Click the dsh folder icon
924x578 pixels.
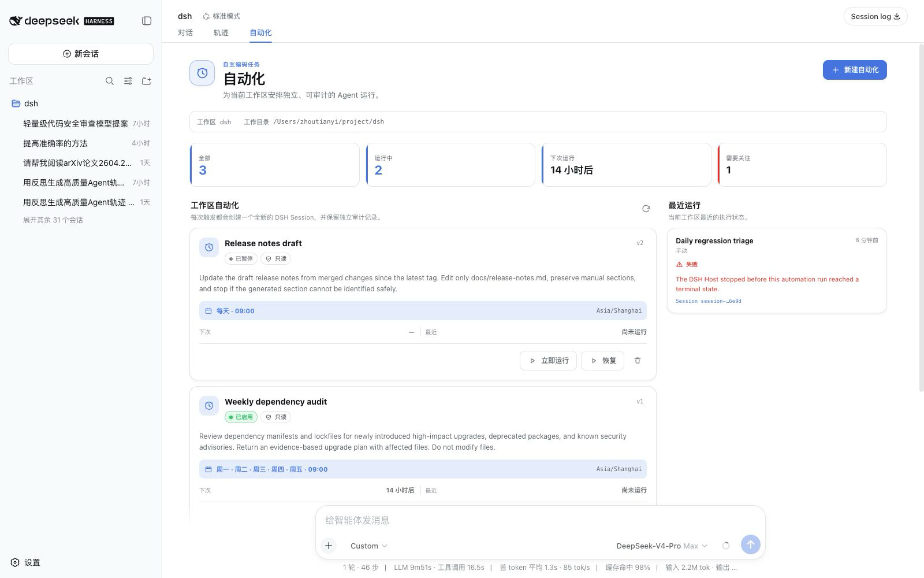[16, 103]
